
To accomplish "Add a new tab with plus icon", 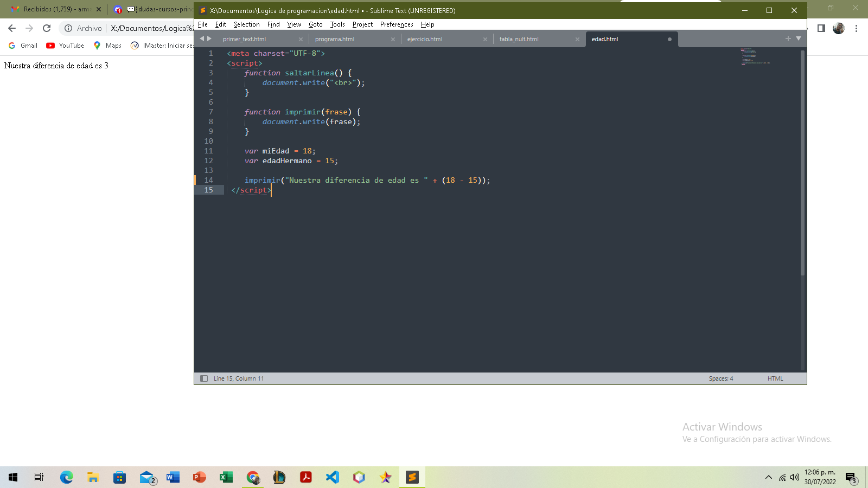I will point(788,38).
